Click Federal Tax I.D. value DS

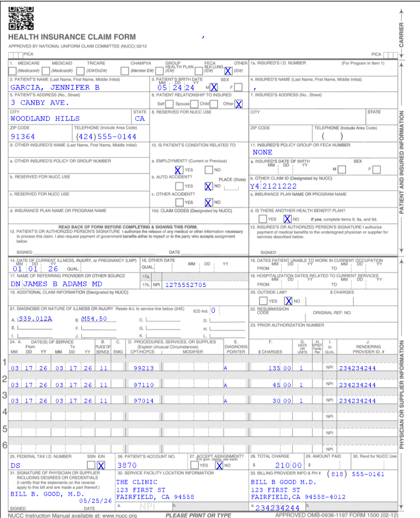click(16, 466)
